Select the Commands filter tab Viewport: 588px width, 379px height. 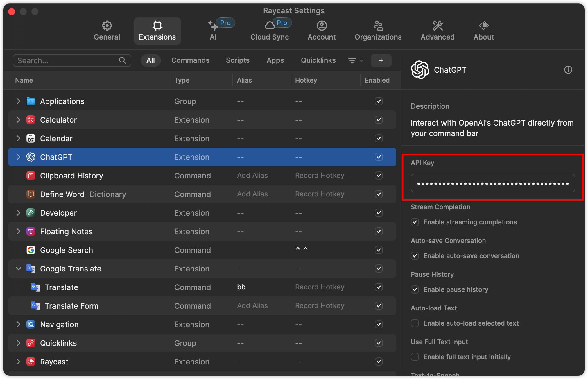pyautogui.click(x=190, y=60)
